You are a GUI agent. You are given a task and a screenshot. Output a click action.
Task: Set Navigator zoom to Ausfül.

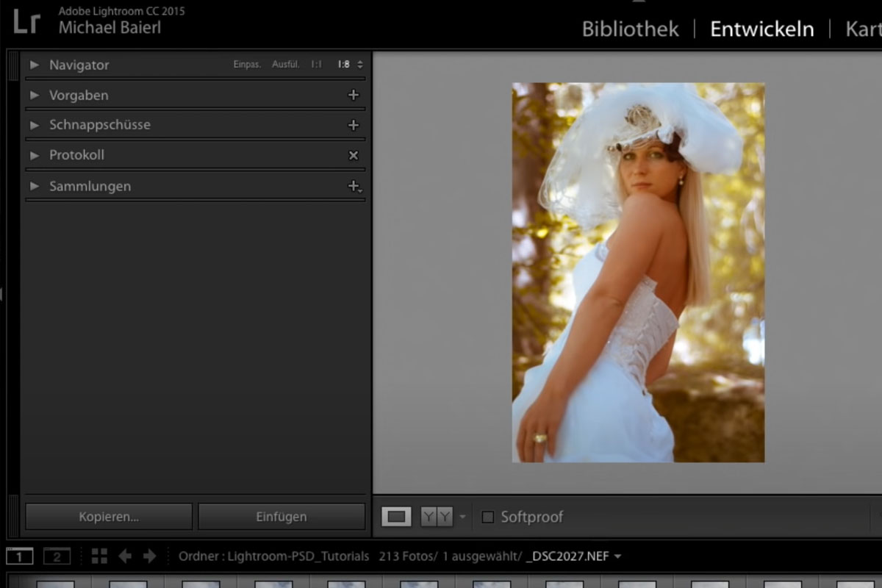click(x=285, y=65)
